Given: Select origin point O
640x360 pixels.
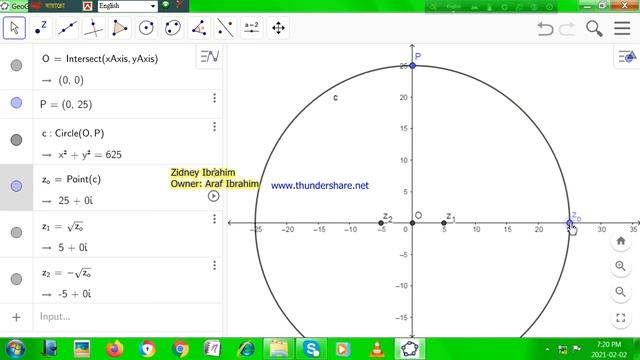Looking at the screenshot, I should click(412, 223).
